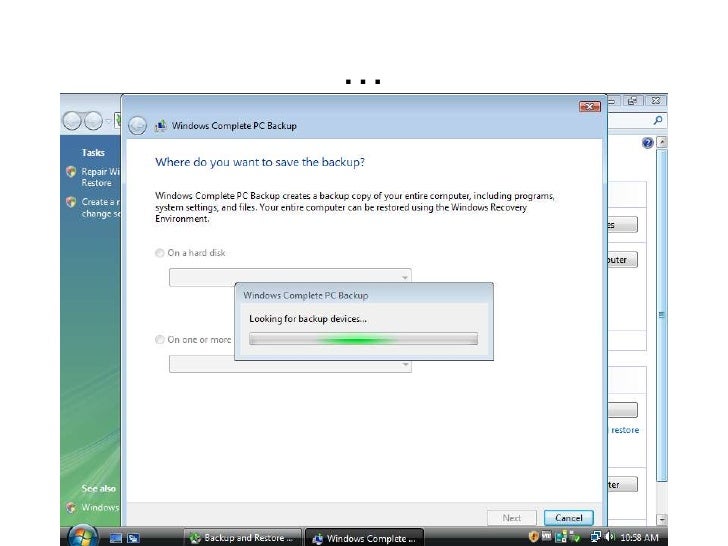Screen dimensions: 728x546
Task: Click the shield icon beside See also 'Windows'
Action: pyautogui.click(x=71, y=507)
